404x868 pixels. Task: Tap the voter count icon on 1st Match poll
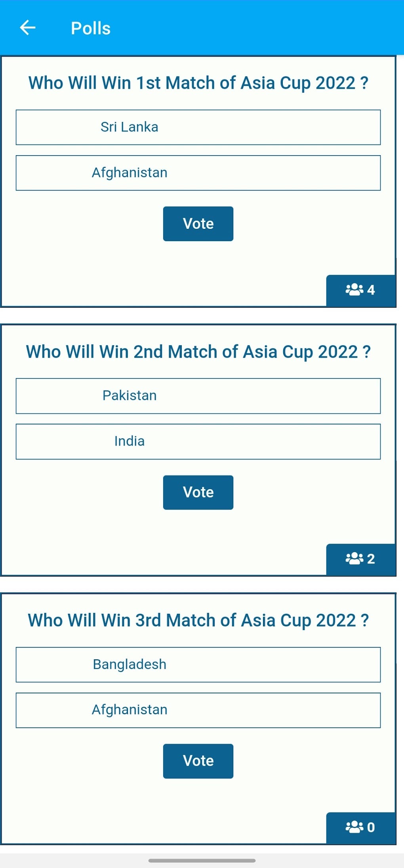(354, 289)
